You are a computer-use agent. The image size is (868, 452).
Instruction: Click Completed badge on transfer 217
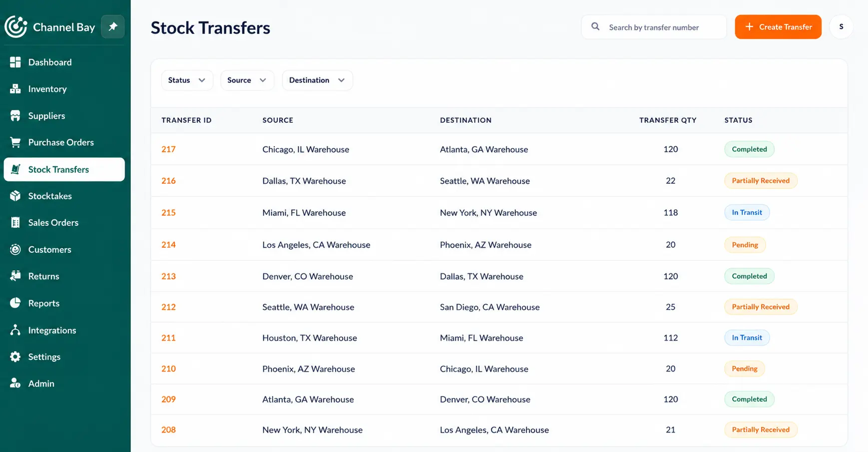click(x=749, y=149)
